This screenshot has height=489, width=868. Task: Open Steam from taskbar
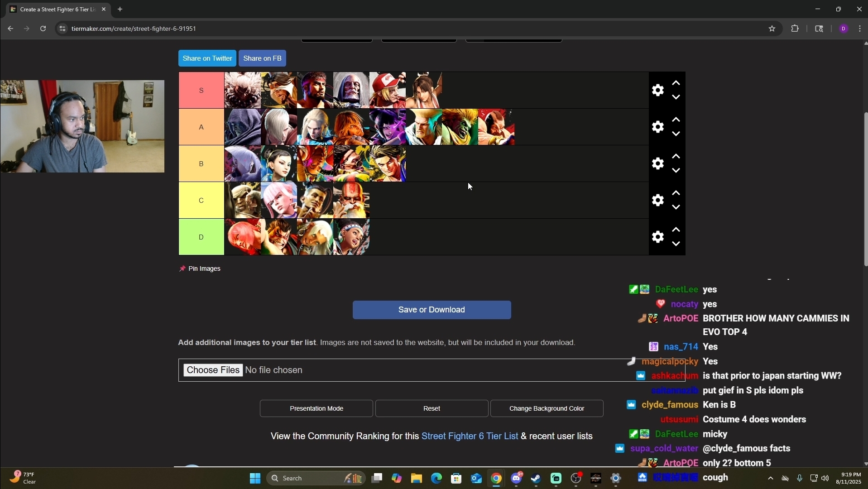click(536, 478)
